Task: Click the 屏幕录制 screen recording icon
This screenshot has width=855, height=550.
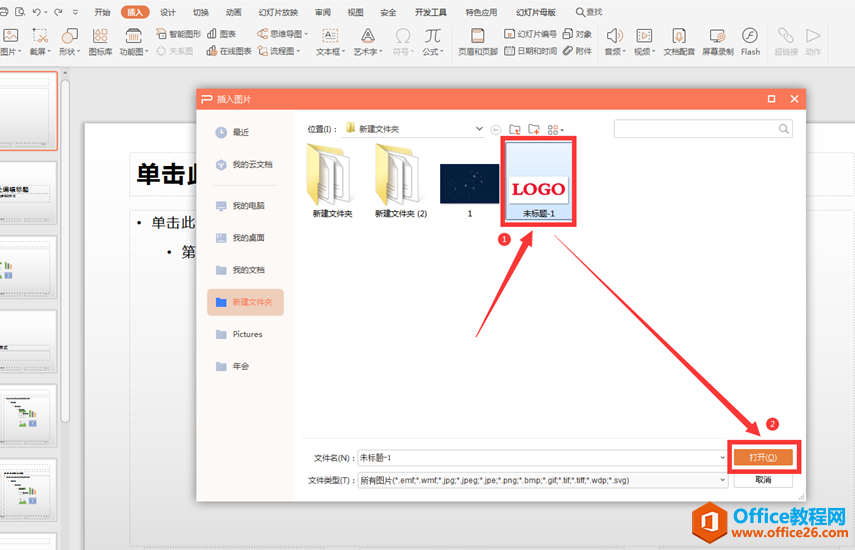Action: pyautogui.click(x=716, y=40)
